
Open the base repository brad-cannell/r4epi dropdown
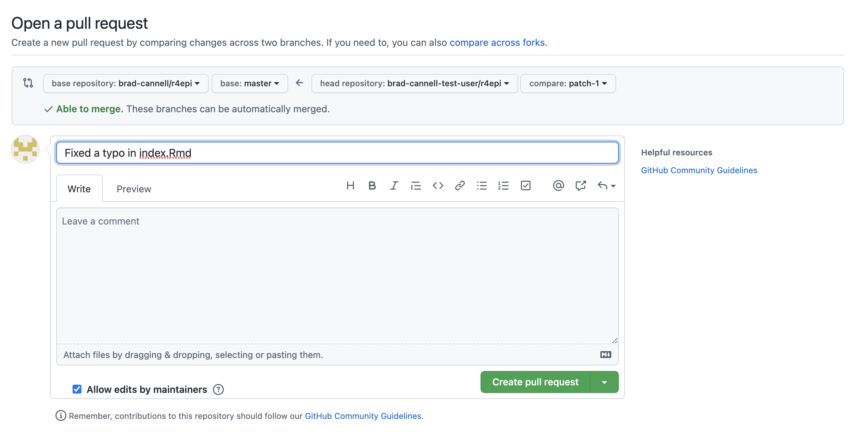(126, 84)
